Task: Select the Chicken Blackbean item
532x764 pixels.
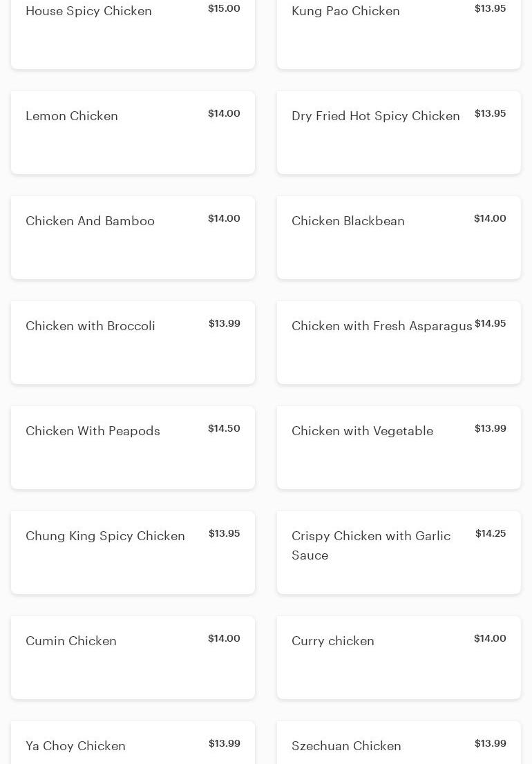Action: pyautogui.click(x=399, y=238)
